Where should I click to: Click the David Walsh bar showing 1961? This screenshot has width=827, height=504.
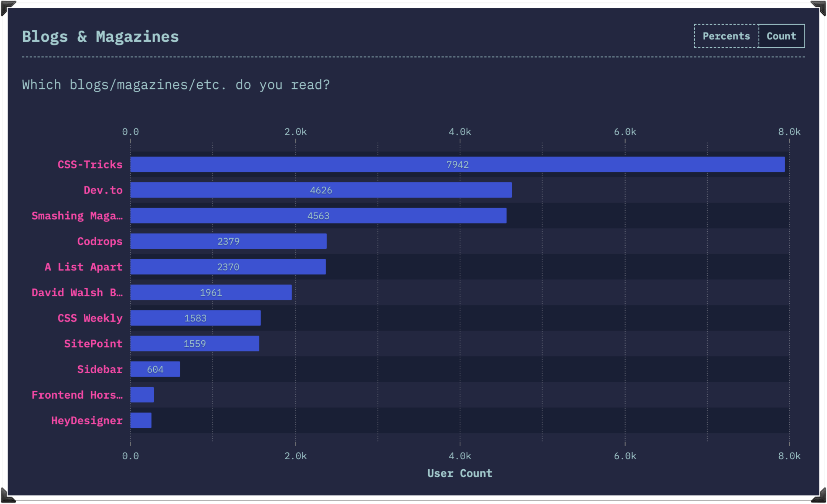[211, 292]
